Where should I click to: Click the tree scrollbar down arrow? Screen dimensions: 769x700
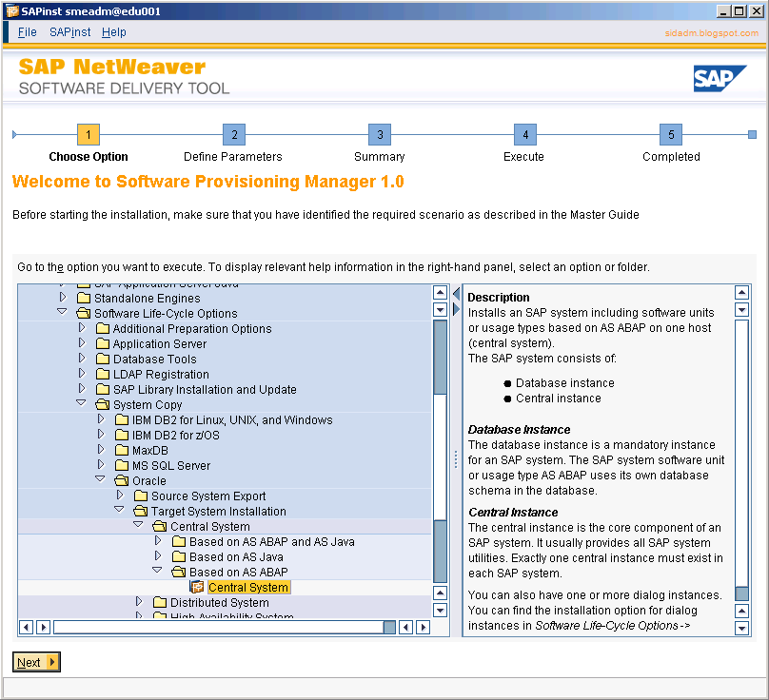[440, 611]
